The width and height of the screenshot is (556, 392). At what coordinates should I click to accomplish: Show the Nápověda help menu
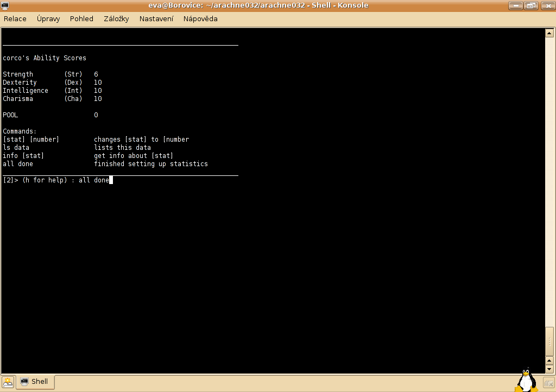pyautogui.click(x=200, y=18)
